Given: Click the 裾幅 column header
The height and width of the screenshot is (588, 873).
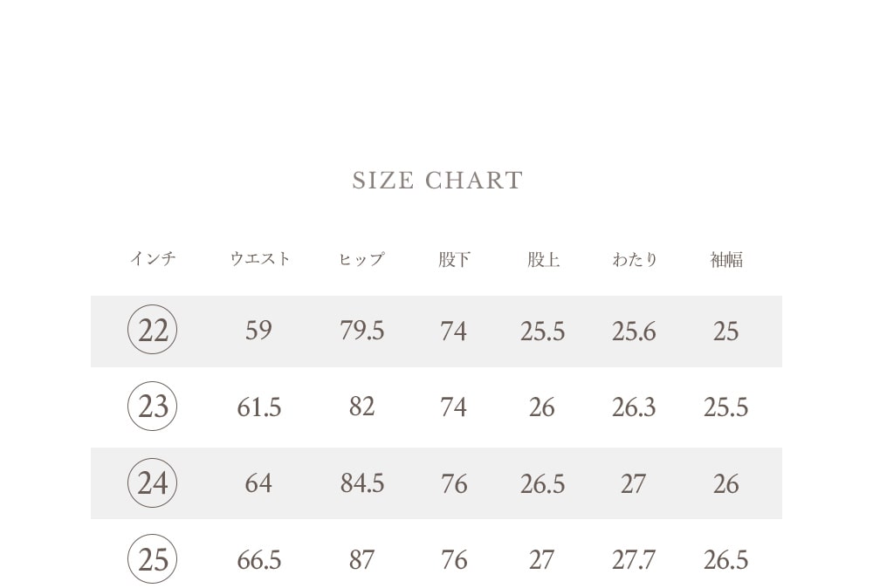Looking at the screenshot, I should (726, 259).
